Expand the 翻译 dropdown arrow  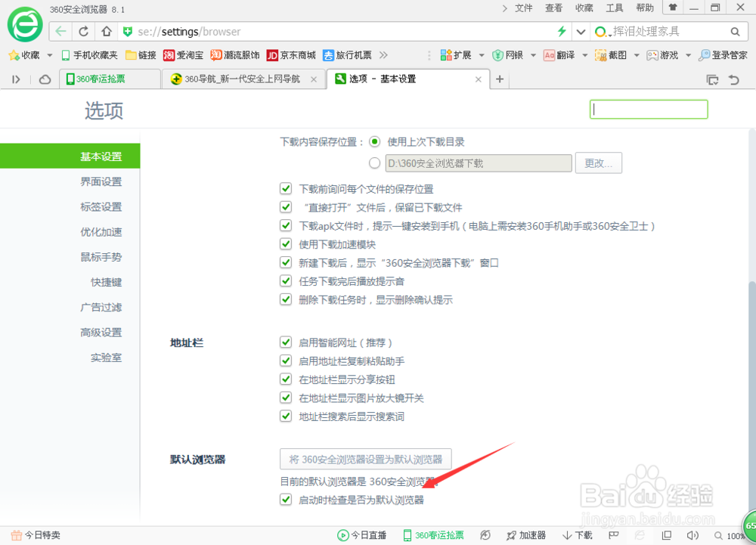point(585,55)
